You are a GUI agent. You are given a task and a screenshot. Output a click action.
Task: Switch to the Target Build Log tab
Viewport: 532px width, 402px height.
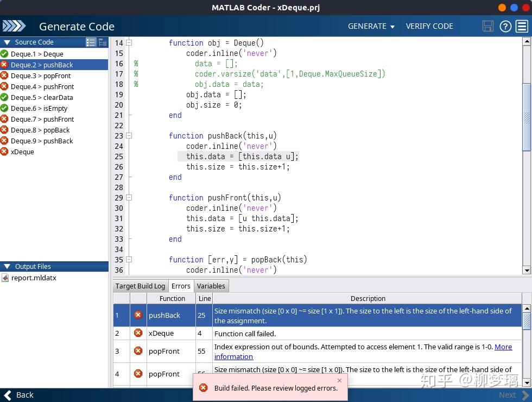tap(140, 286)
